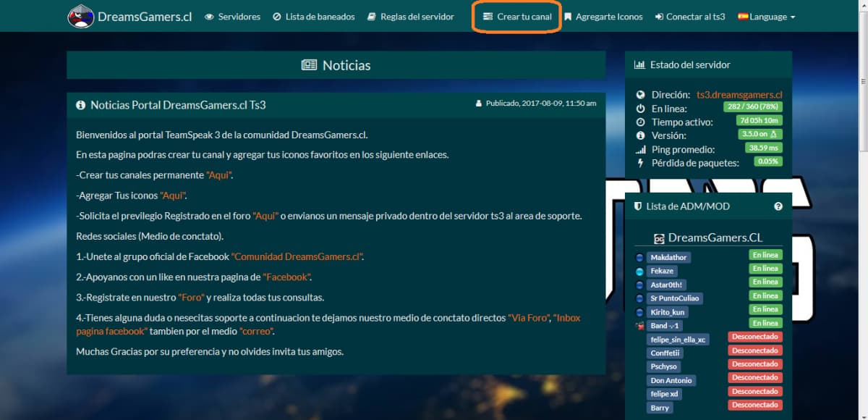Click the info icon beside Versión
Screen dimensions: 868x420
point(640,135)
